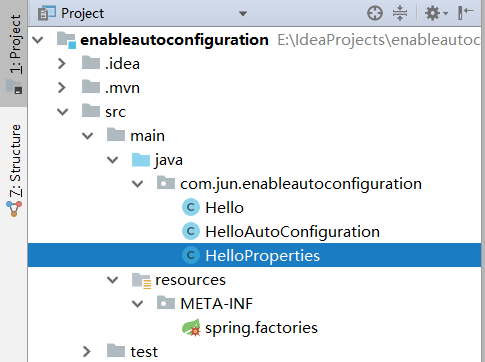Viewport: 485px width, 362px height.
Task: Hide the Project tool window
Action: click(x=466, y=13)
